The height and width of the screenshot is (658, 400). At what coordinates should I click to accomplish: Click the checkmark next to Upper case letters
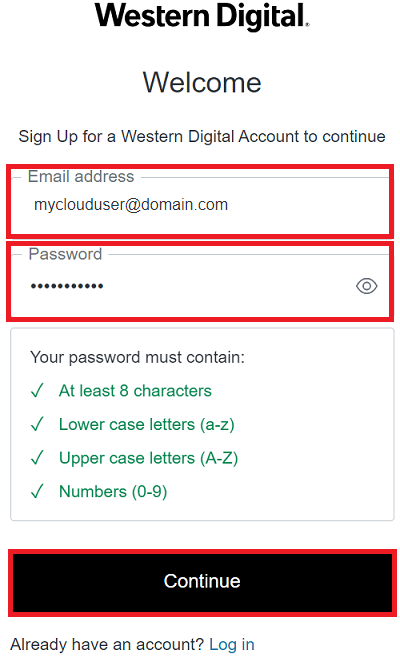pos(37,458)
